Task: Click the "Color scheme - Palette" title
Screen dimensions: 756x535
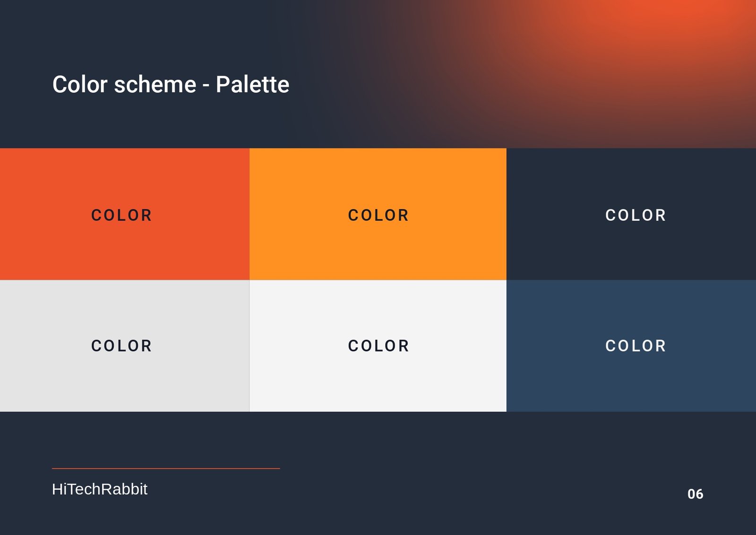Action: tap(171, 85)
